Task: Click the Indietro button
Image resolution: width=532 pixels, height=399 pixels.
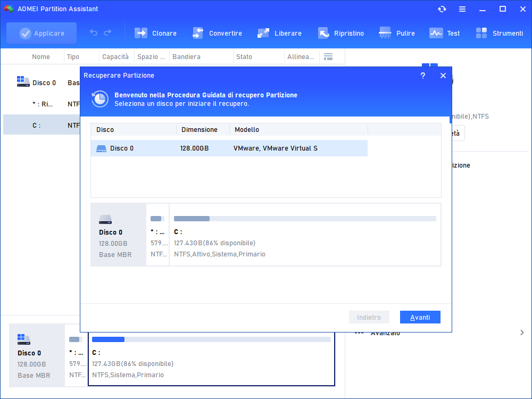Action: 369,317
